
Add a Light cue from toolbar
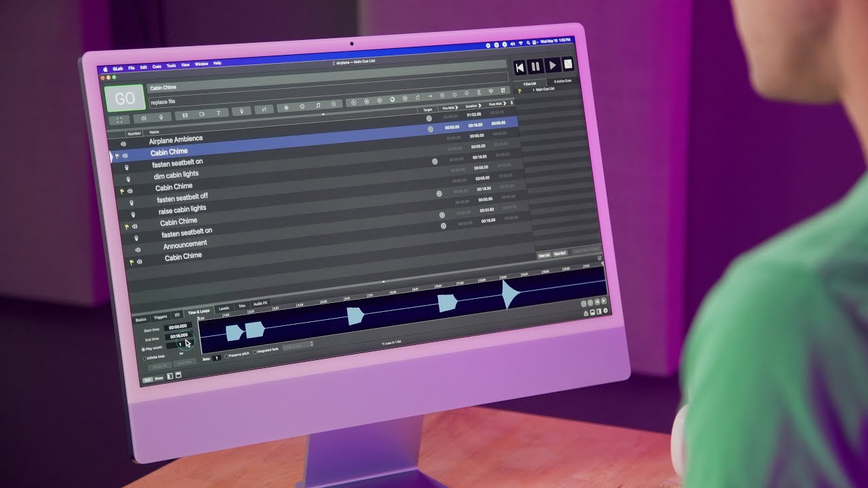coord(241,111)
